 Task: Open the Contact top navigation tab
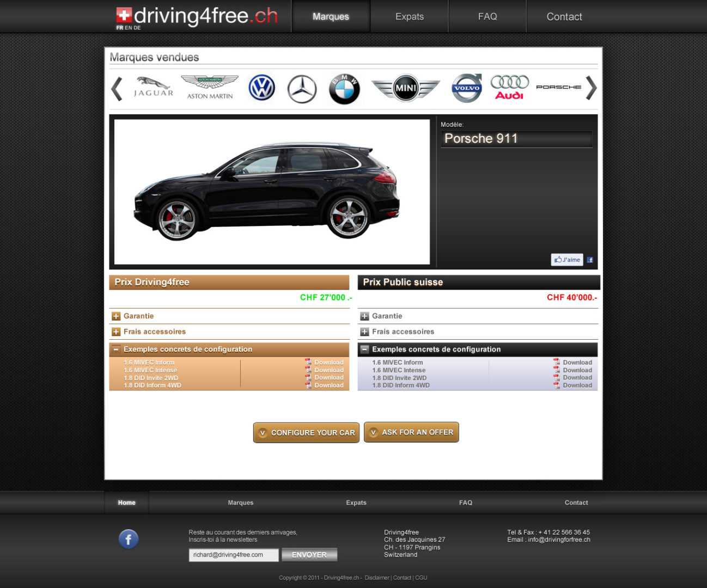point(564,16)
